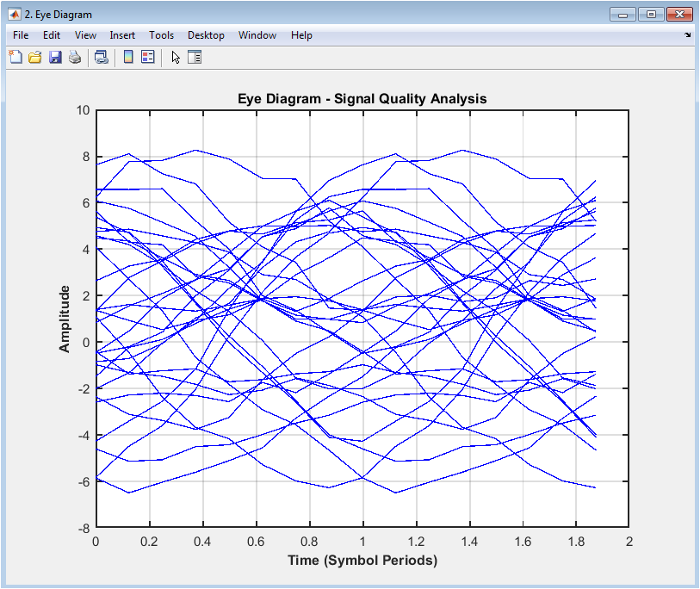700x589 pixels.
Task: Open the Desktop menu
Action: [206, 35]
